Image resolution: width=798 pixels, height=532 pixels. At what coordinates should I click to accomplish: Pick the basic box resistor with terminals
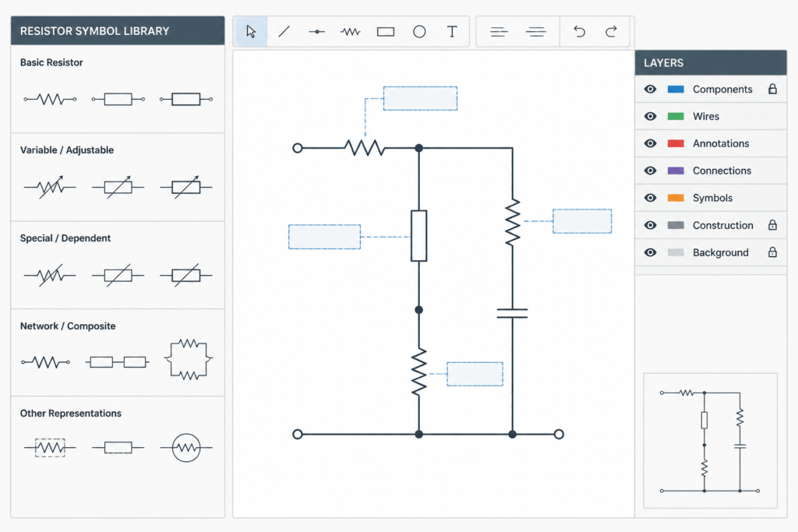(x=118, y=99)
